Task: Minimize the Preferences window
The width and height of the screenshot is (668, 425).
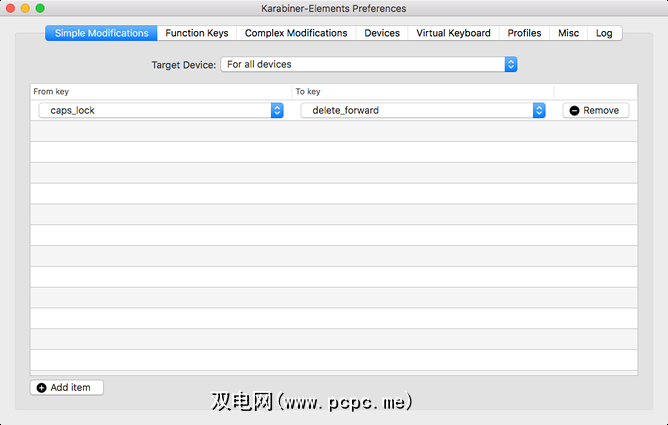Action: 25,8
